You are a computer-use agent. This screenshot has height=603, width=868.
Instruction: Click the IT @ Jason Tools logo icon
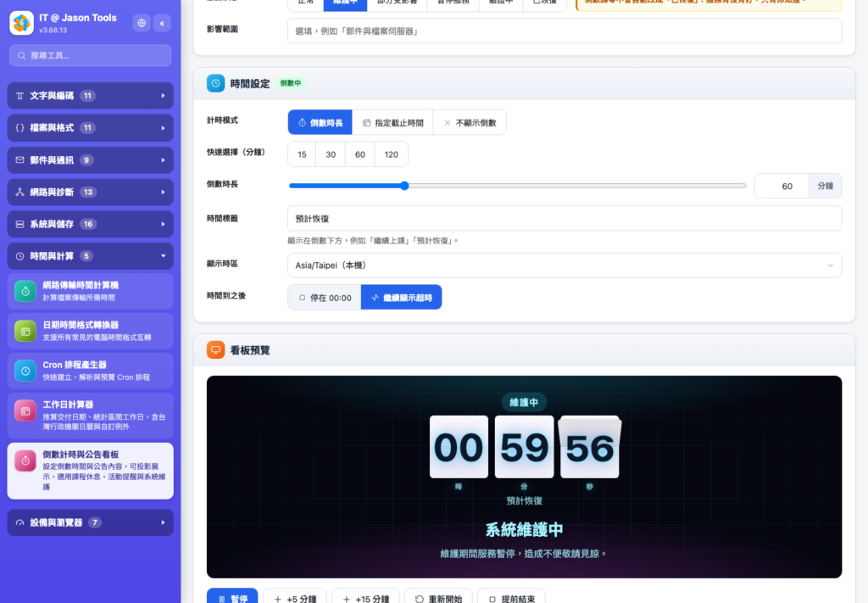(x=21, y=23)
